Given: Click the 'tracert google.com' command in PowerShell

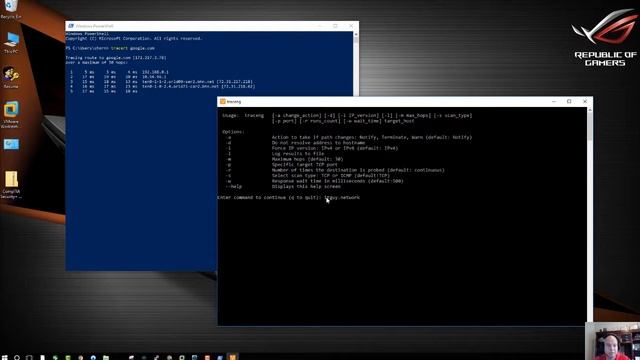Looking at the screenshot, I should click(x=133, y=48).
